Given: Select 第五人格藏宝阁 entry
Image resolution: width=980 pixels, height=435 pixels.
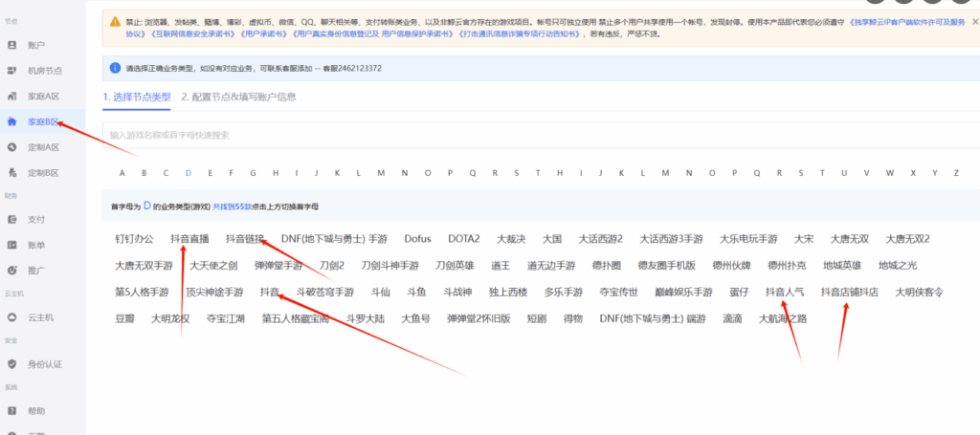Looking at the screenshot, I should click(297, 318).
